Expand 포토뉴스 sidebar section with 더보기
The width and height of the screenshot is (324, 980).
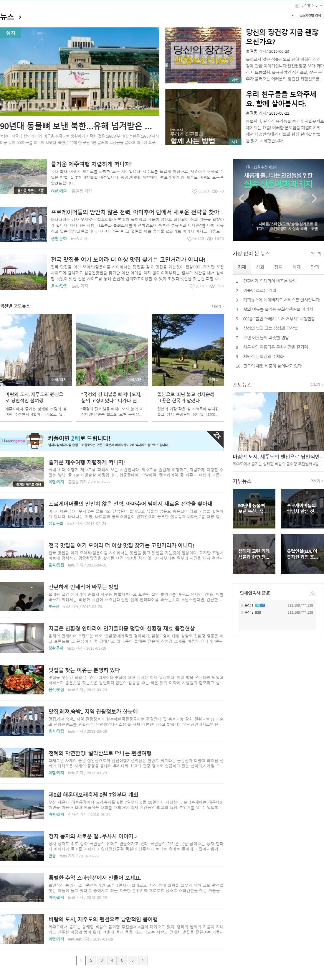point(316,385)
